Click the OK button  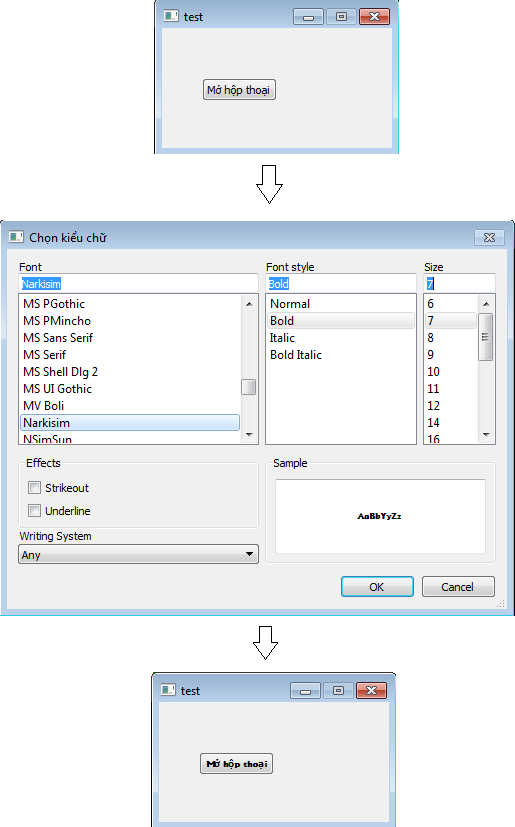[x=377, y=586]
